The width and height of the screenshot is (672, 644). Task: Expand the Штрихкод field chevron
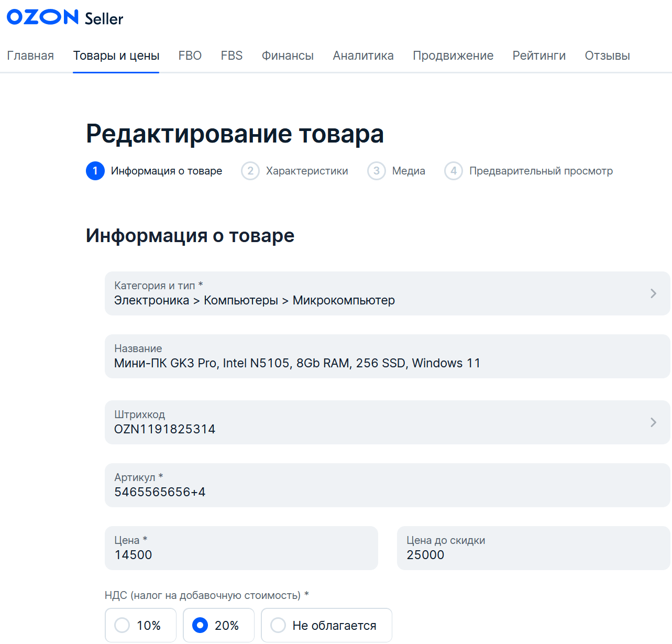(653, 422)
